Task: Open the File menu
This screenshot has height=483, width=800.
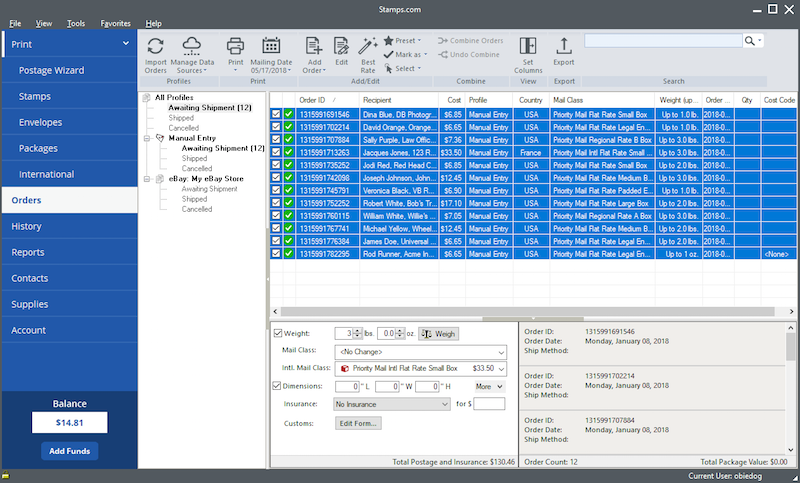Action: (15, 23)
